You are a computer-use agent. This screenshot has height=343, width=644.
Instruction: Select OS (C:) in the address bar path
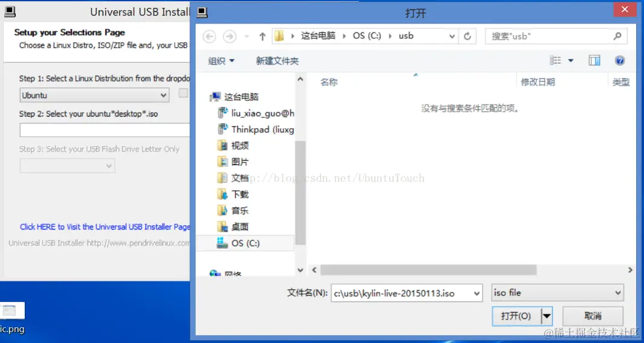[x=367, y=36]
